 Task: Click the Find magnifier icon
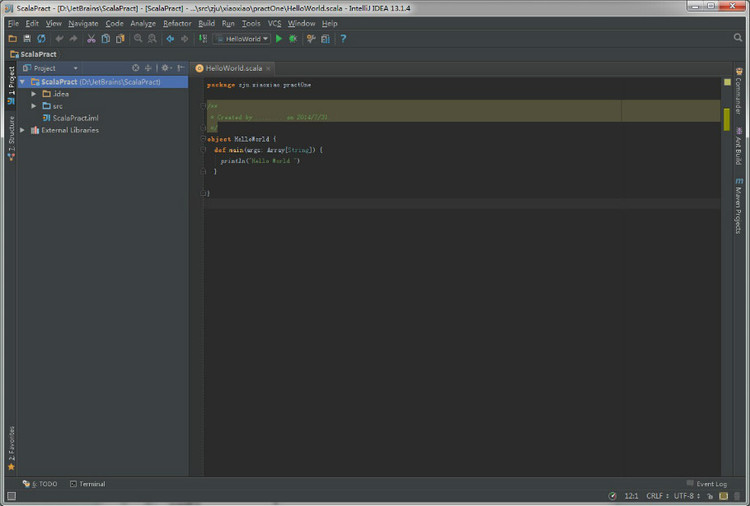click(x=138, y=39)
